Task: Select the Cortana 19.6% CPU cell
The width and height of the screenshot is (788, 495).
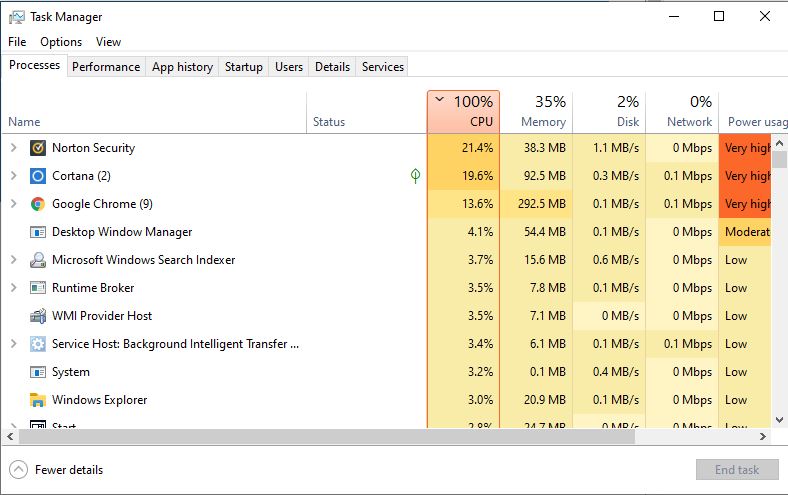Action: tap(463, 176)
